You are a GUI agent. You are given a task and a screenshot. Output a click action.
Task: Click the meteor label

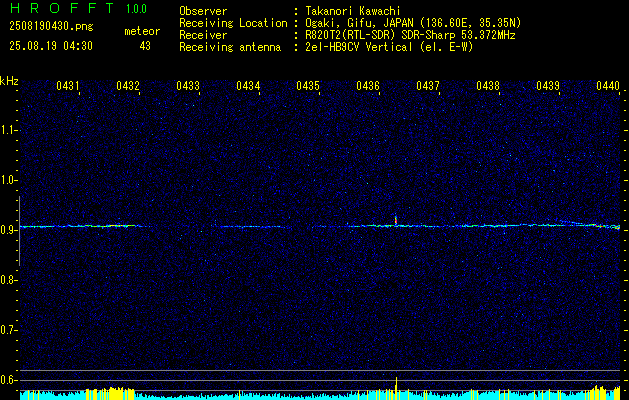(142, 31)
